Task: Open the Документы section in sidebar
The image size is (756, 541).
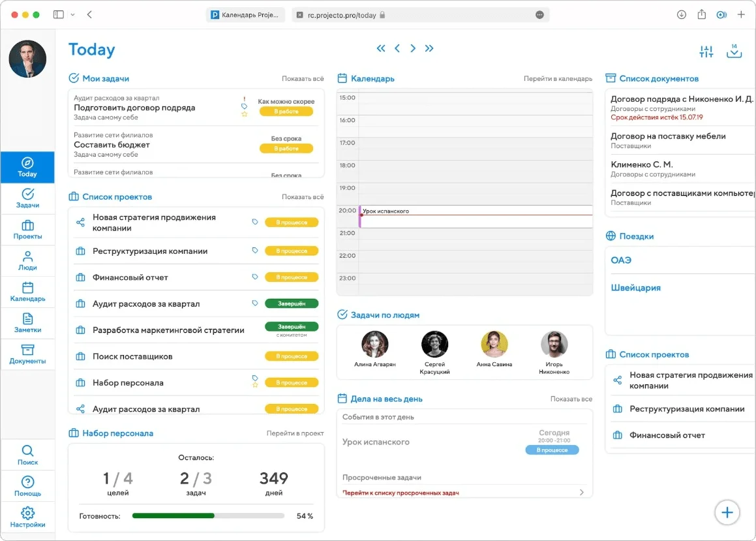Action: coord(27,354)
